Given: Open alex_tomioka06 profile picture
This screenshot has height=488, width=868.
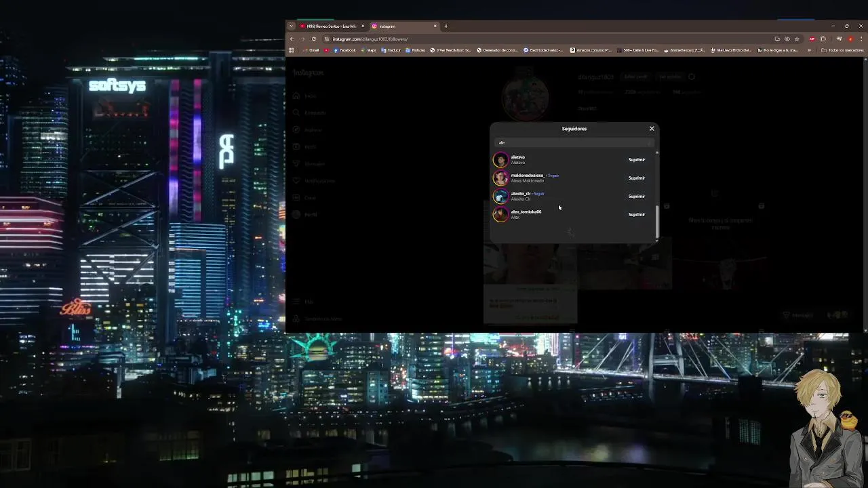Looking at the screenshot, I should pos(500,215).
